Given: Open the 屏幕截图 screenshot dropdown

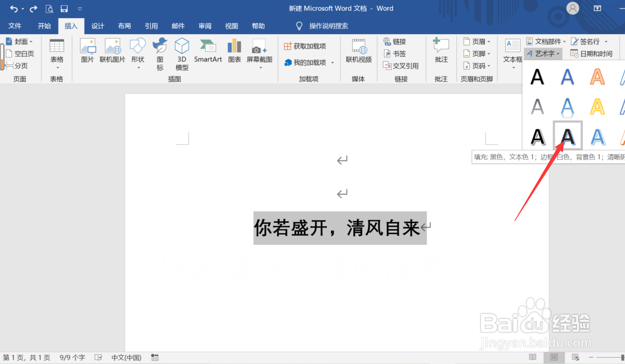Looking at the screenshot, I should click(x=260, y=54).
